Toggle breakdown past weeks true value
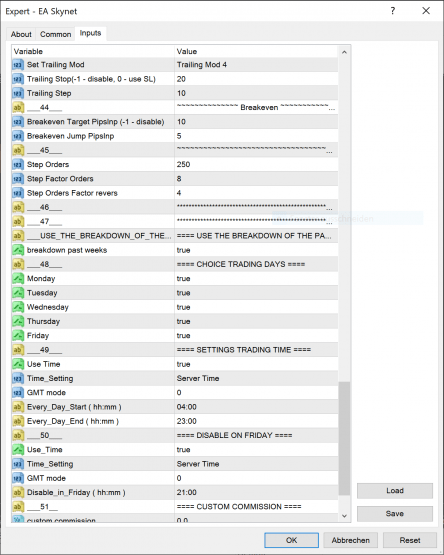444x555 pixels. 256,250
